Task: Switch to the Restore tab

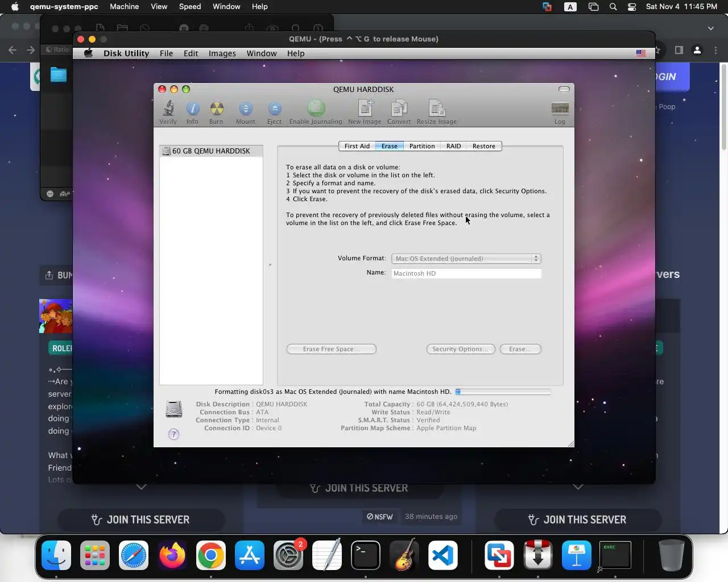Action: click(x=484, y=146)
